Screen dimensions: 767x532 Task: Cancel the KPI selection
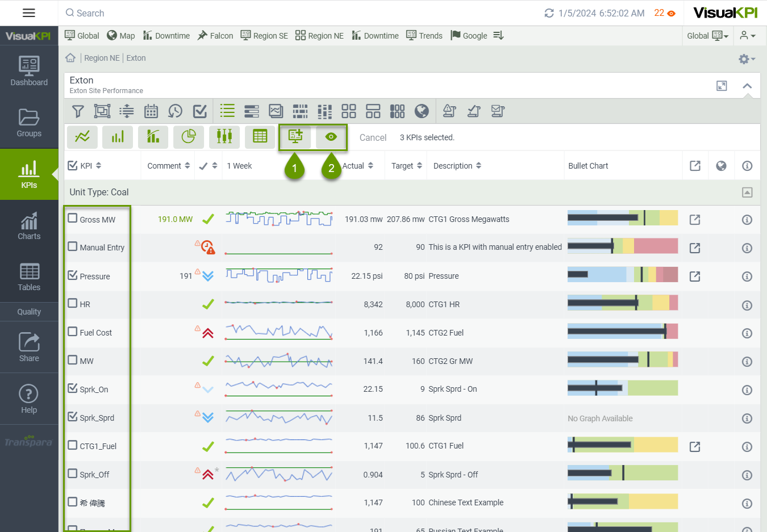[x=373, y=137]
